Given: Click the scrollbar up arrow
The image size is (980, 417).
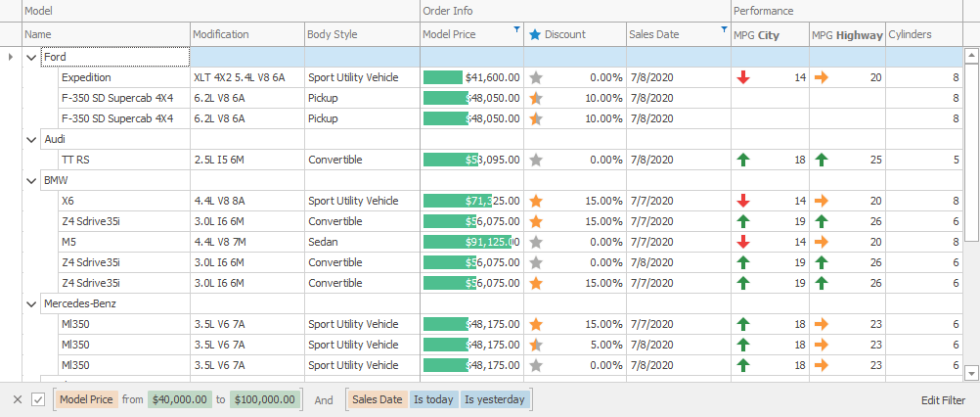Looking at the screenshot, I should (971, 56).
